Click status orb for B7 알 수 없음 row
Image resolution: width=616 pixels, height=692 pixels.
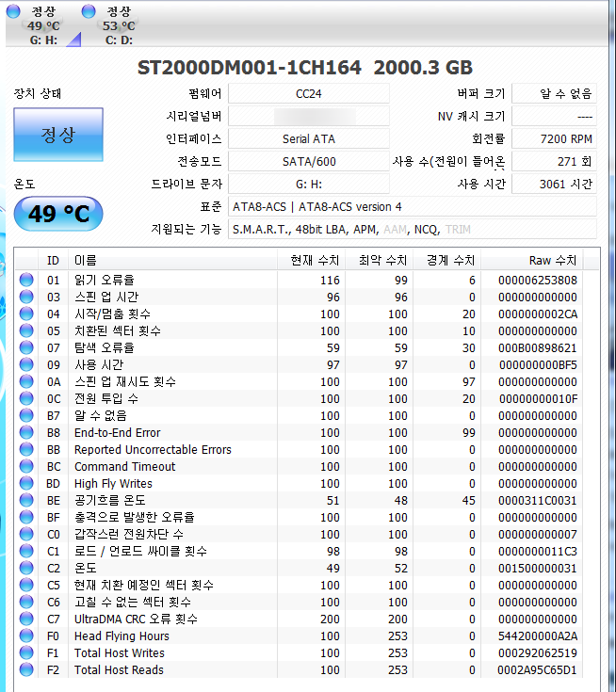point(26,415)
